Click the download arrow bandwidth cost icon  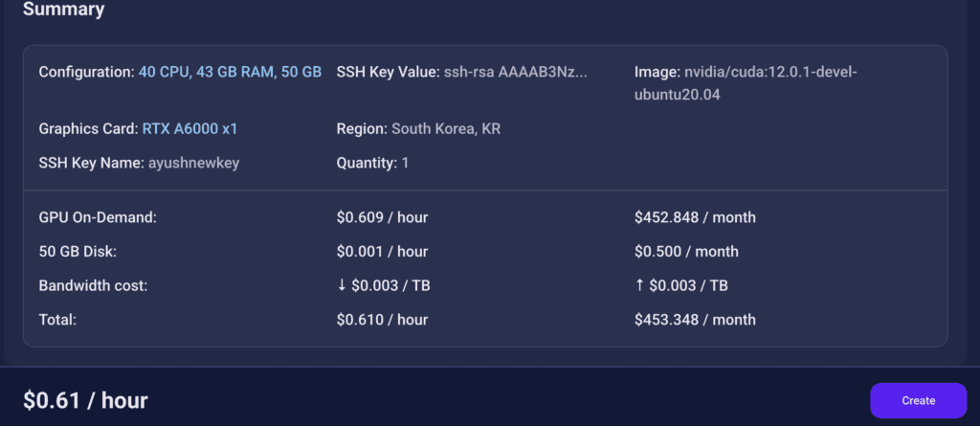[342, 286]
